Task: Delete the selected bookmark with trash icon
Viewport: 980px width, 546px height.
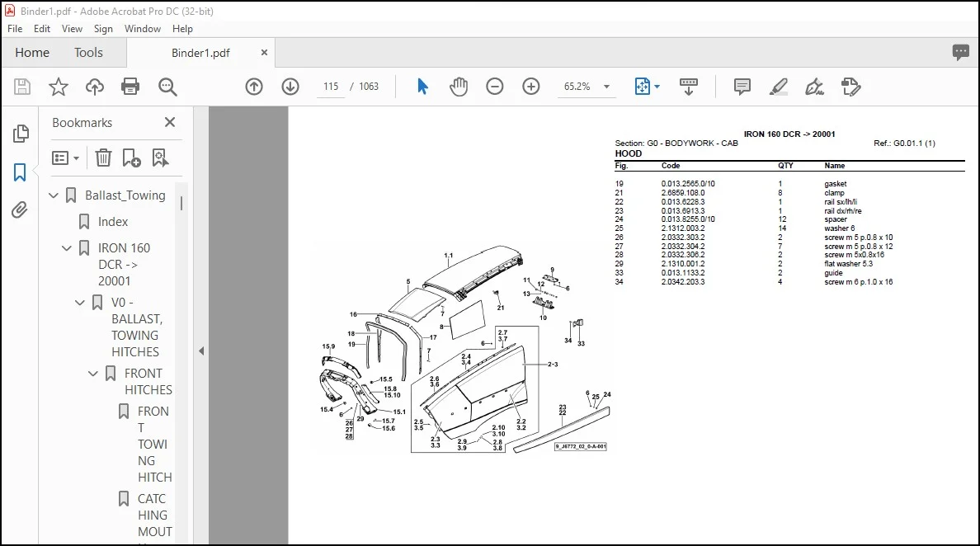Action: click(103, 158)
